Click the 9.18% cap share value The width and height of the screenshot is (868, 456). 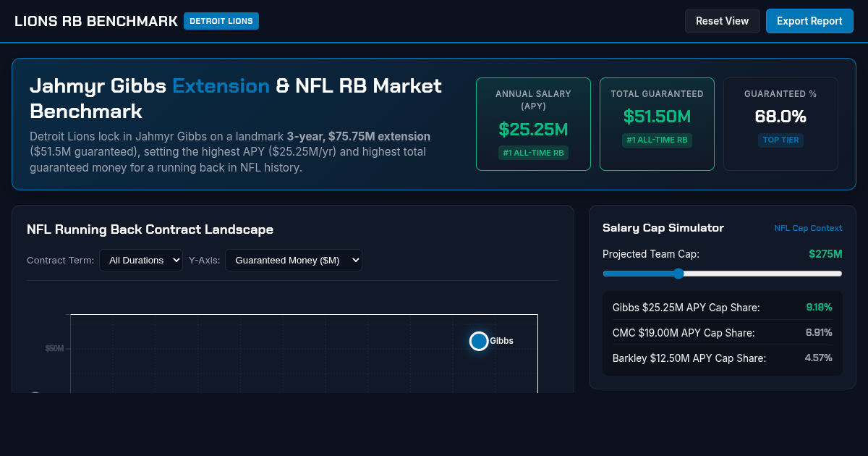(819, 308)
